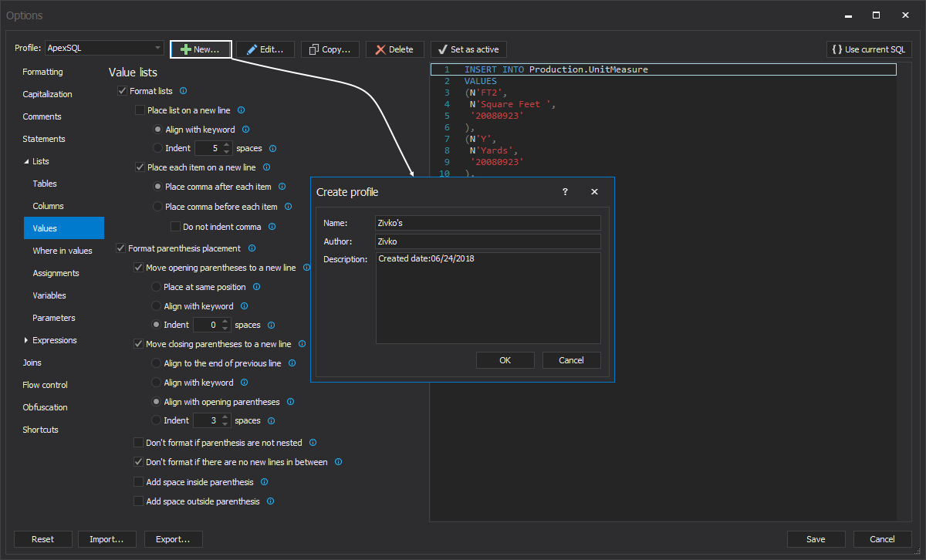Expand the Expressions tree section
Screen dimensions: 926x560
26,340
